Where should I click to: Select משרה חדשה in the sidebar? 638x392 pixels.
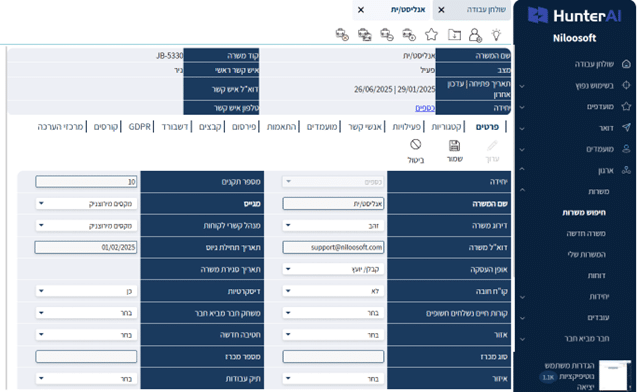click(586, 233)
